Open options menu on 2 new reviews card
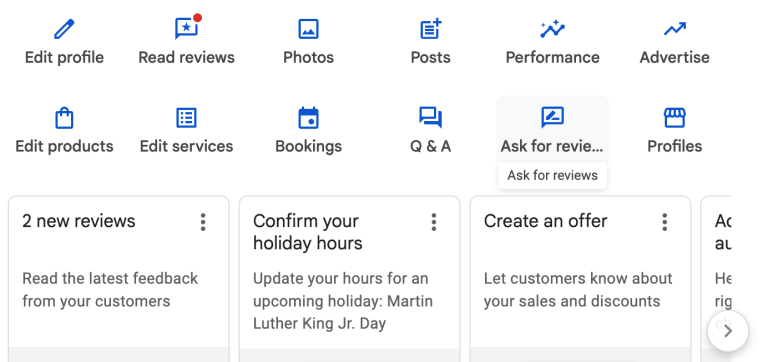This screenshot has width=768, height=362. pos(203,222)
